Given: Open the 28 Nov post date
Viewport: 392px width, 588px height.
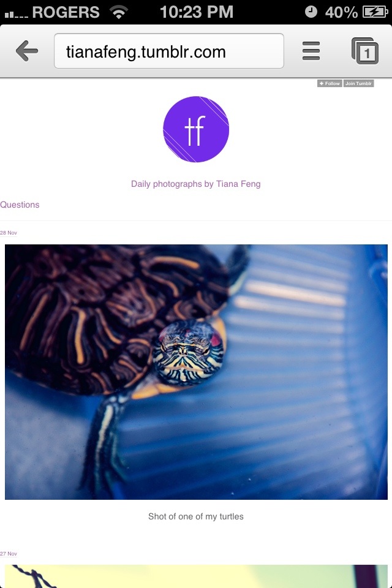Looking at the screenshot, I should (9, 233).
